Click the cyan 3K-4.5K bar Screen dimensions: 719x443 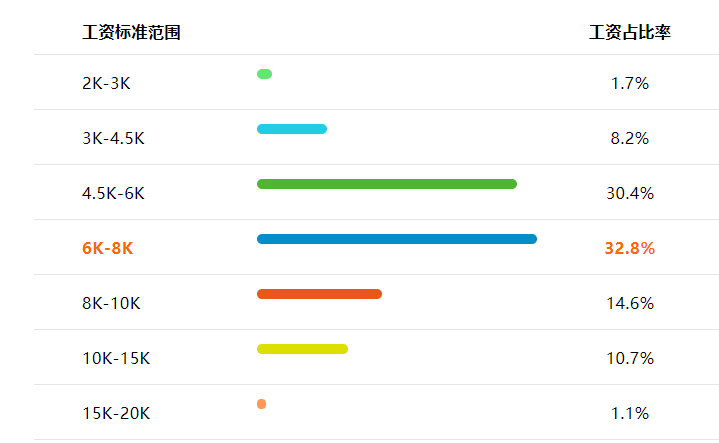(x=292, y=129)
